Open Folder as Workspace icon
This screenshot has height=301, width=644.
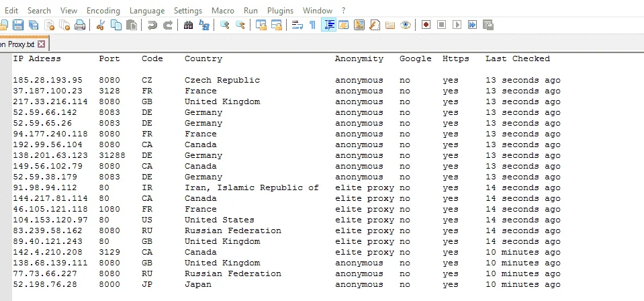[x=390, y=25]
